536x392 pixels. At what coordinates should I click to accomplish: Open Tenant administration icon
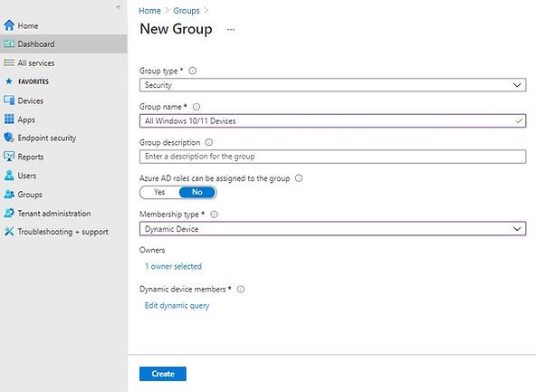[9, 213]
